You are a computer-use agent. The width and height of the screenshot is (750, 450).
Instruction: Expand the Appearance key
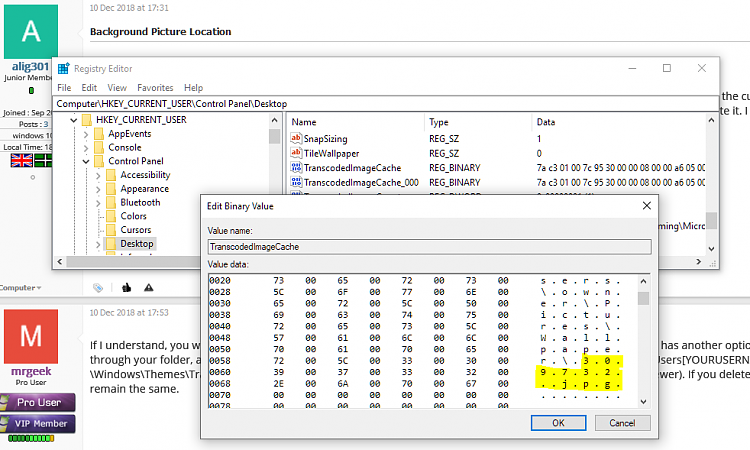[x=98, y=189]
